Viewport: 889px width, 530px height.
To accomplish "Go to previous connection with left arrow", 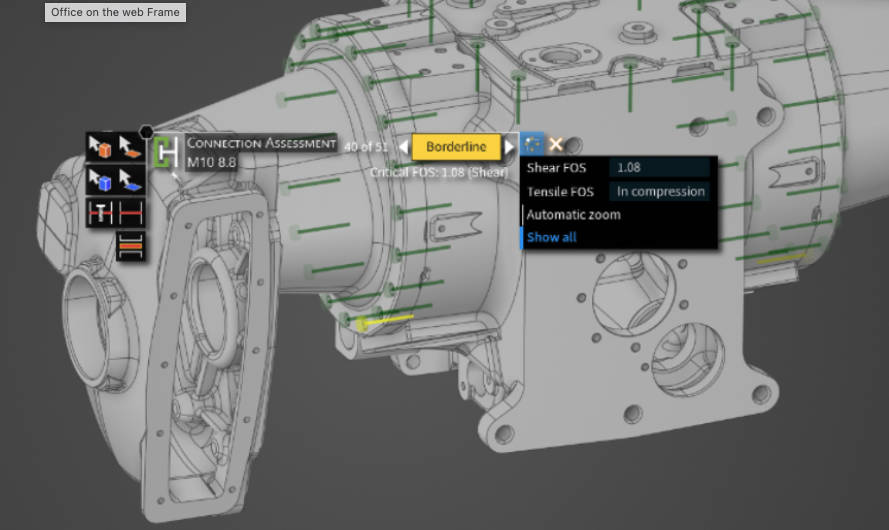I will 404,147.
